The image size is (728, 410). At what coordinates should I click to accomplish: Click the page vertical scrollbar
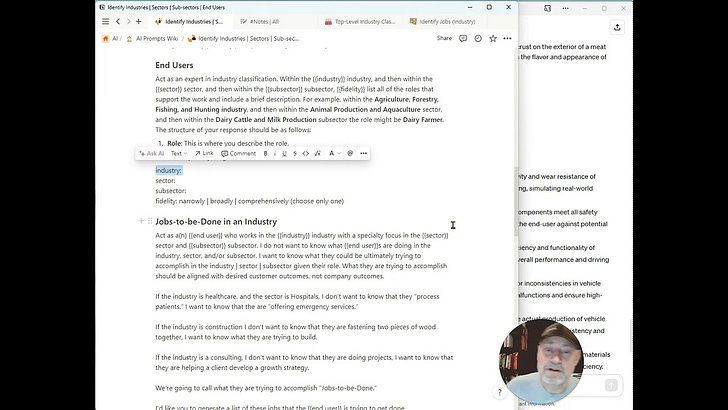pos(515,202)
